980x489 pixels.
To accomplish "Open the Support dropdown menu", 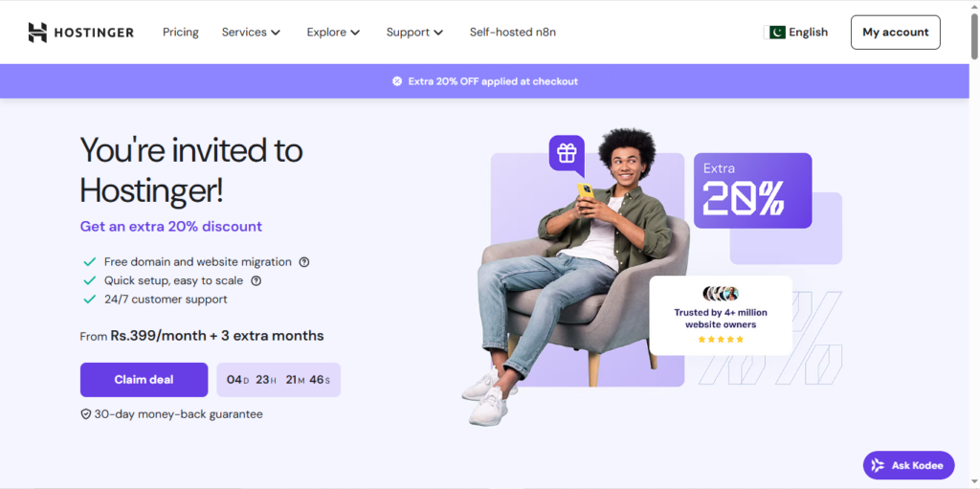I will click(414, 33).
